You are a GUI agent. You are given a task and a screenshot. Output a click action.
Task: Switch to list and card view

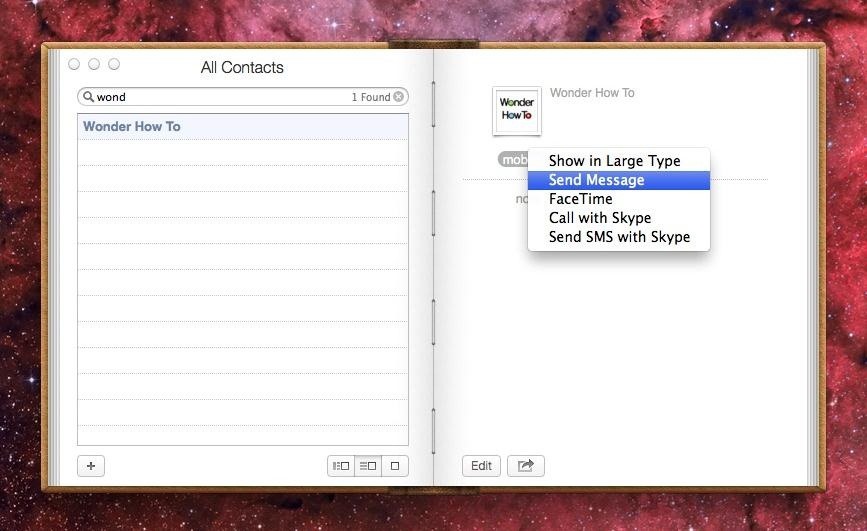368,466
